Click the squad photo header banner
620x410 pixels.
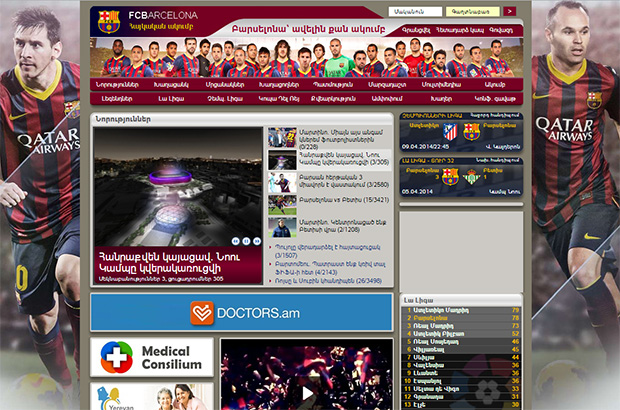[306, 57]
